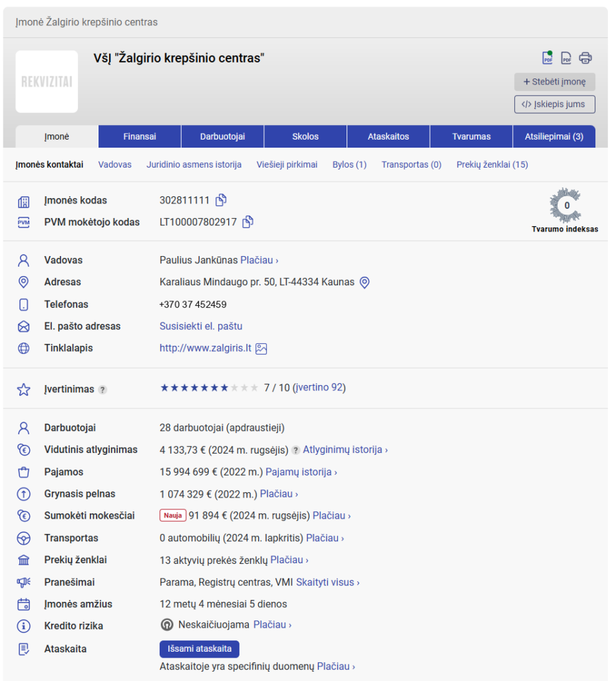Switch to the Finansai tab
616x681 pixels.
click(140, 136)
